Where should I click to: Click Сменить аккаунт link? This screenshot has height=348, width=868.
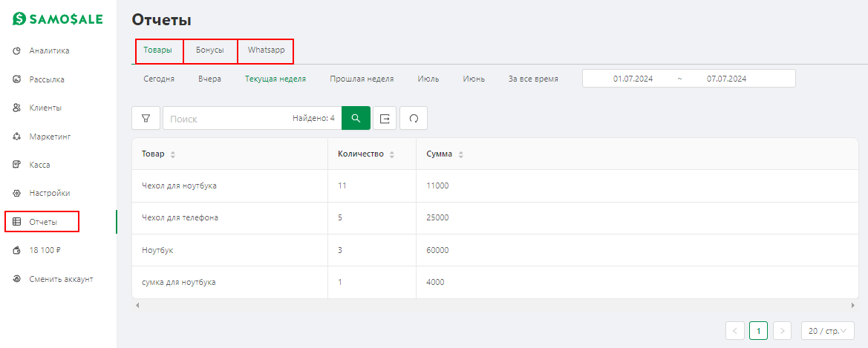point(61,279)
